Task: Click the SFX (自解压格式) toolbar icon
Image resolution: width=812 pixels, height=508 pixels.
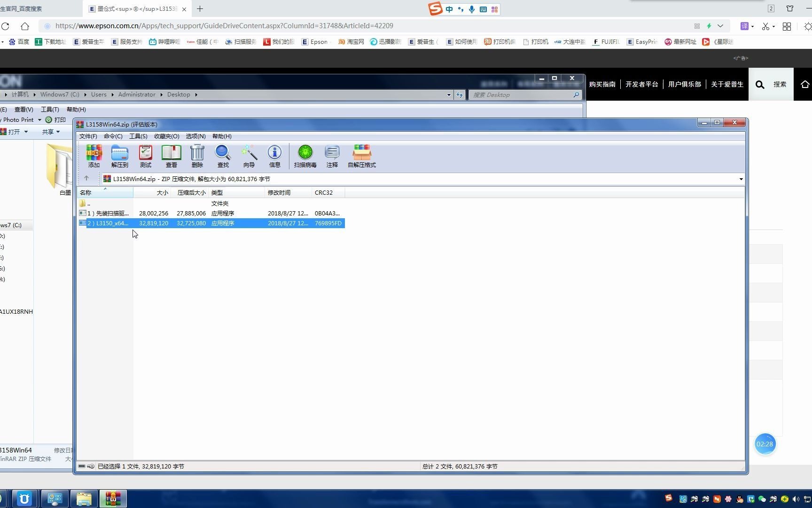Action: pos(362,156)
